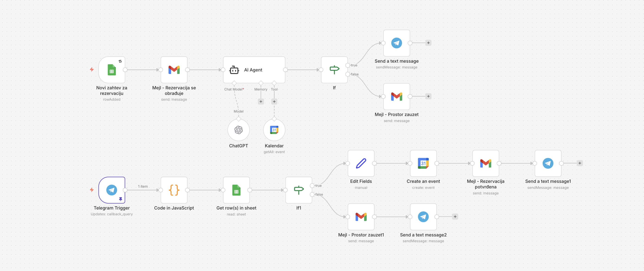
Task: Click the Telegram Trigger node
Action: click(x=112, y=190)
